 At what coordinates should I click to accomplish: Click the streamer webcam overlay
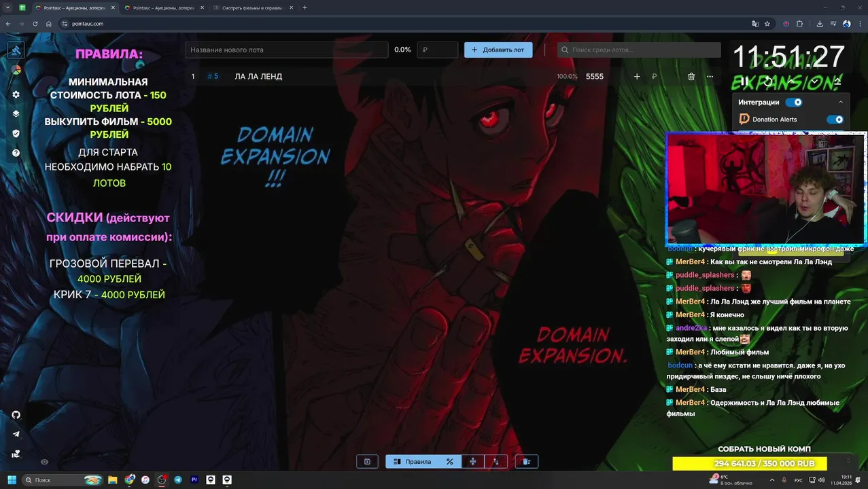tap(766, 188)
